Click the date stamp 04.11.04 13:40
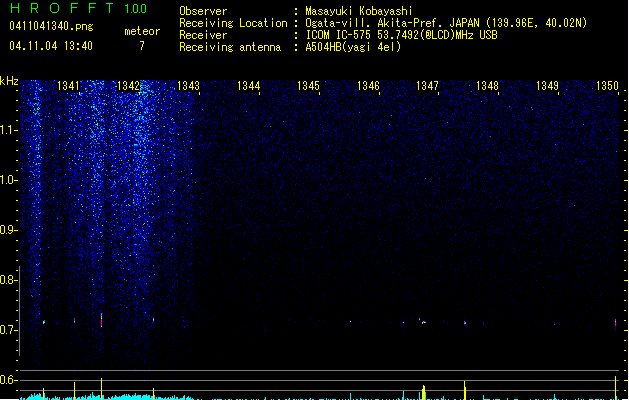 coord(51,46)
